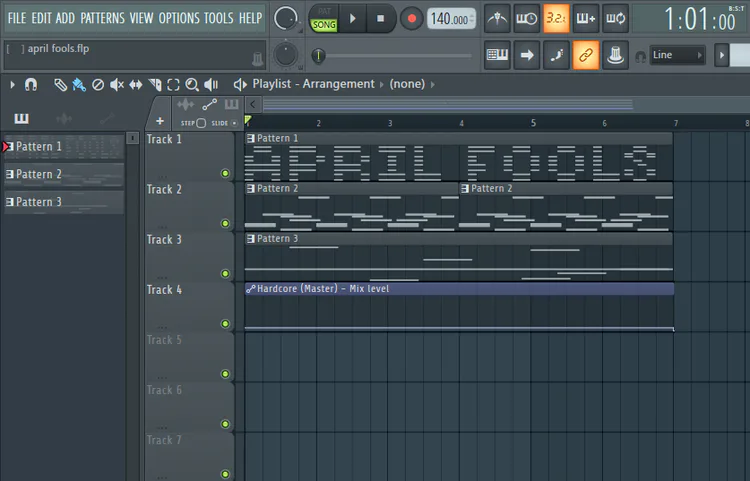Toggle the 3-2-1 countdown before recording
The image size is (750, 481).
(556, 19)
